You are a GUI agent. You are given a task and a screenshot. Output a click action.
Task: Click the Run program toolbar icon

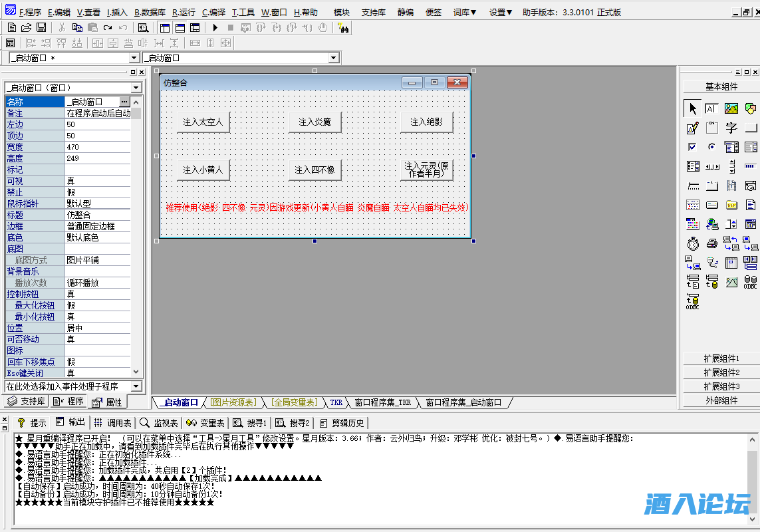(214, 27)
